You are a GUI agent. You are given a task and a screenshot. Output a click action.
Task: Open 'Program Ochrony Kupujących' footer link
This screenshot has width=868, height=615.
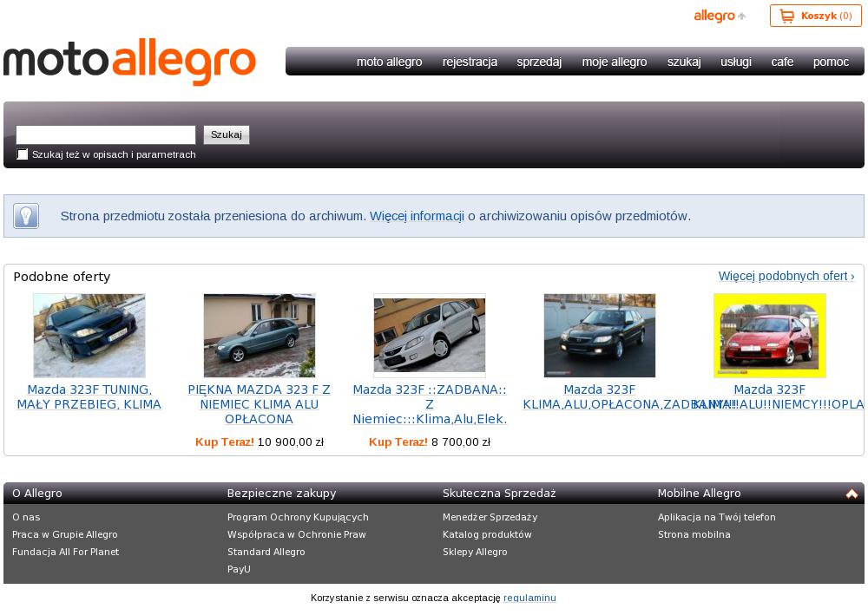click(x=298, y=517)
